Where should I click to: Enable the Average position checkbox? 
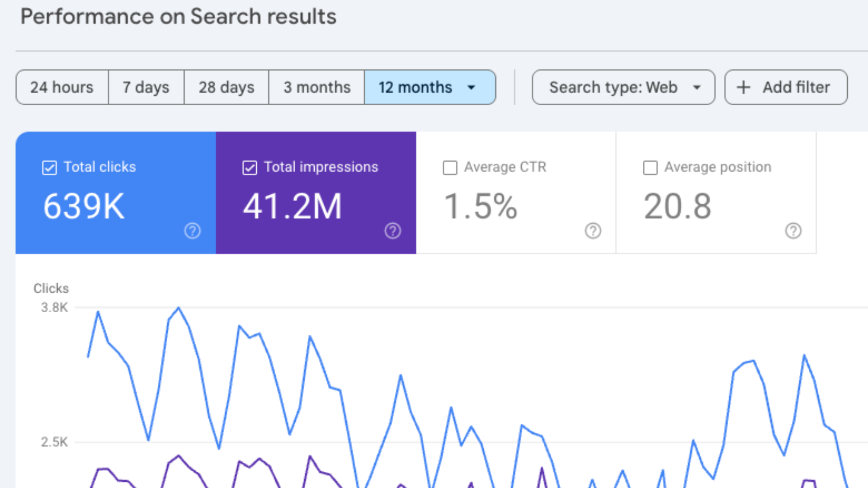pos(650,168)
